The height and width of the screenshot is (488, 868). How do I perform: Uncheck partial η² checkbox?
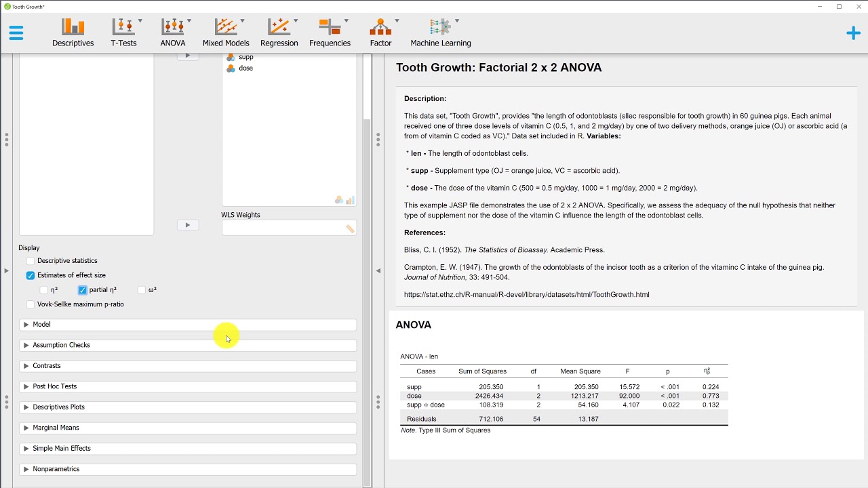[83, 290]
